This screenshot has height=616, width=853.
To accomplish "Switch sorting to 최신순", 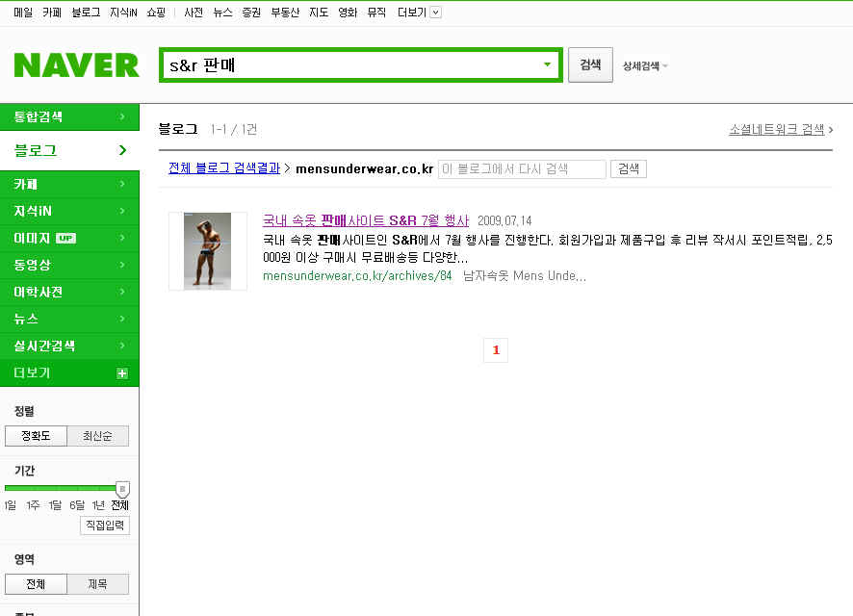I will 97,436.
